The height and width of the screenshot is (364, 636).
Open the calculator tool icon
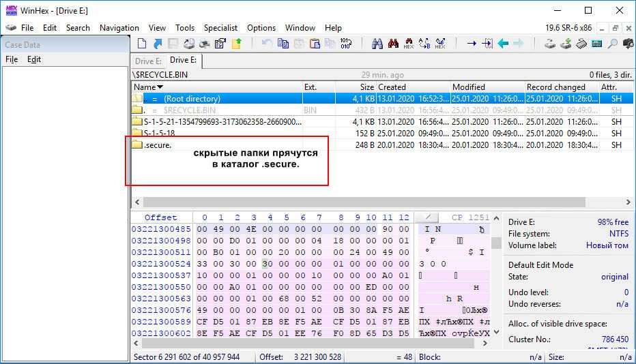tap(597, 44)
